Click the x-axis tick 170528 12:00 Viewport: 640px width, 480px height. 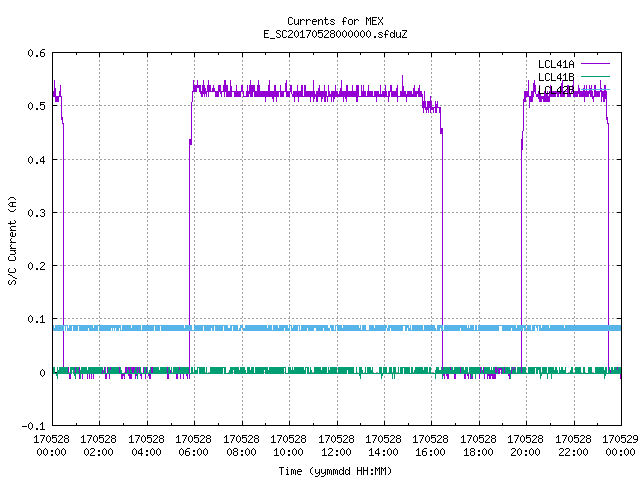[336, 446]
